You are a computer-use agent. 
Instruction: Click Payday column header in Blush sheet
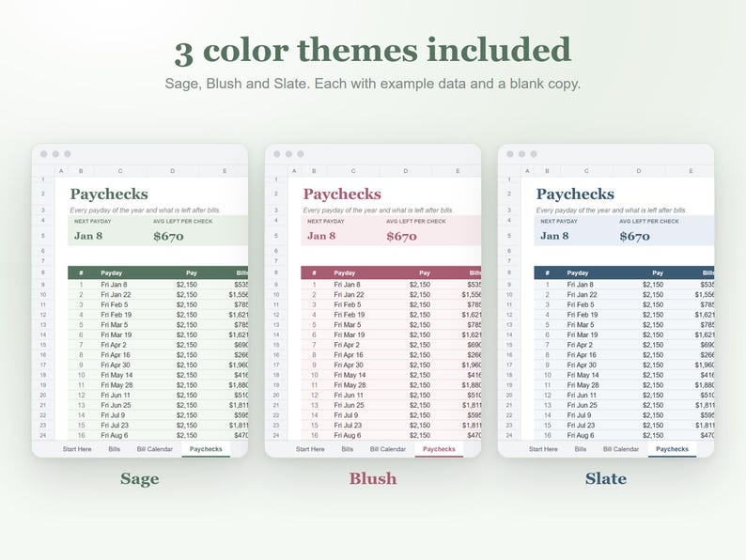(x=345, y=273)
